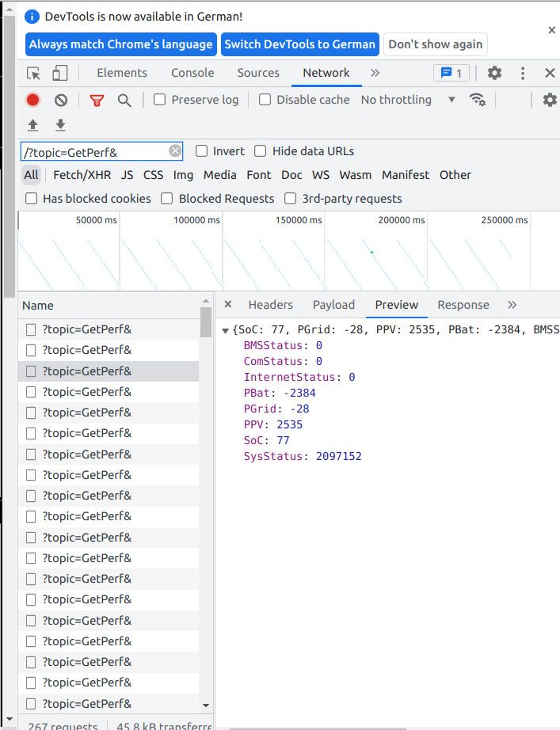Open the Headers tab of request
The image size is (560, 730).
[x=271, y=305]
